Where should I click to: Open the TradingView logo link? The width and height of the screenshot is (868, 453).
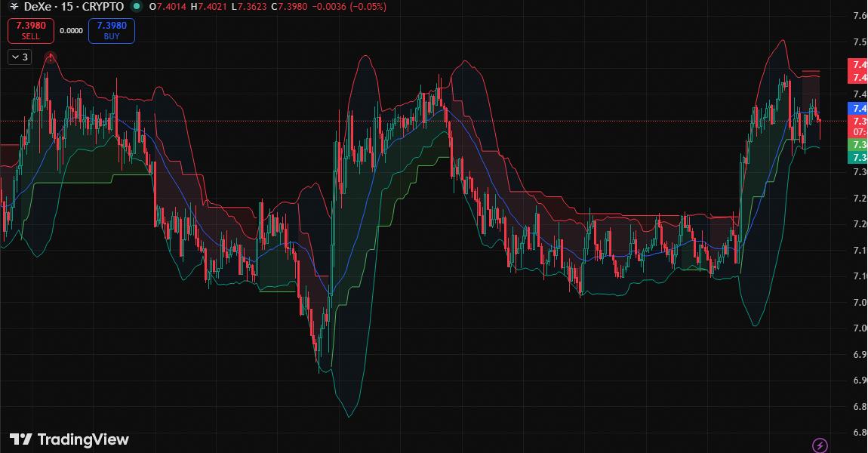(69, 439)
